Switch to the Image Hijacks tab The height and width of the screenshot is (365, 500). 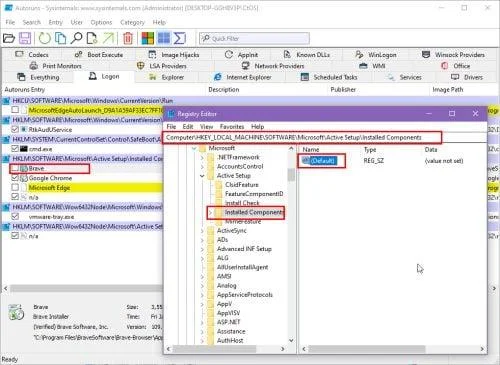(174, 55)
